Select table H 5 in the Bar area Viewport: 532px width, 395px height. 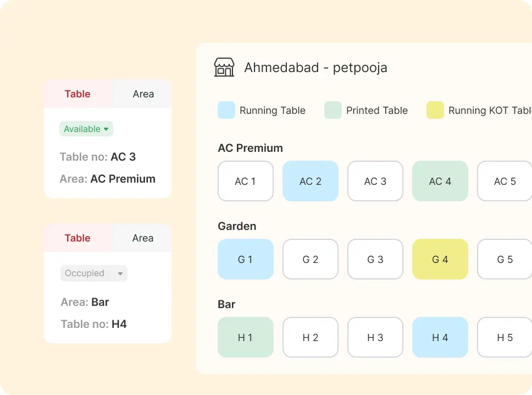pos(504,337)
